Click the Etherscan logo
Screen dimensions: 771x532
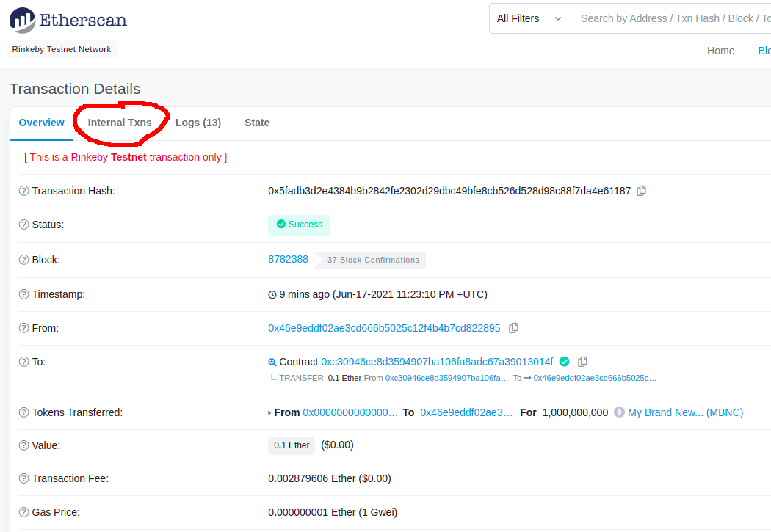[x=68, y=20]
